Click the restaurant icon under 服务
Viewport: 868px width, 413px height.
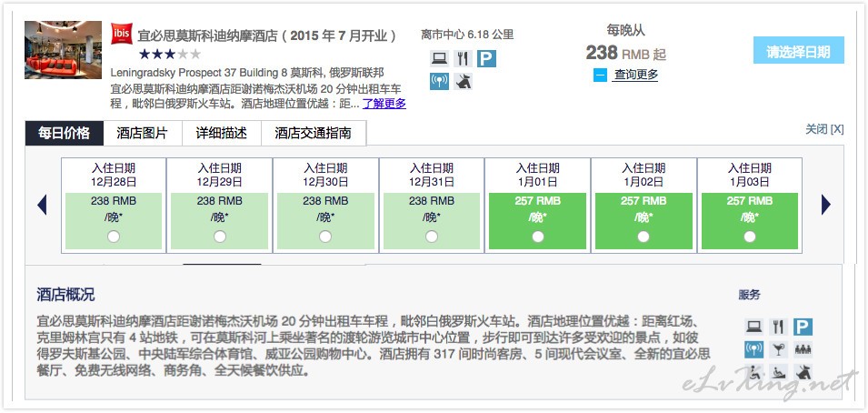(x=778, y=327)
